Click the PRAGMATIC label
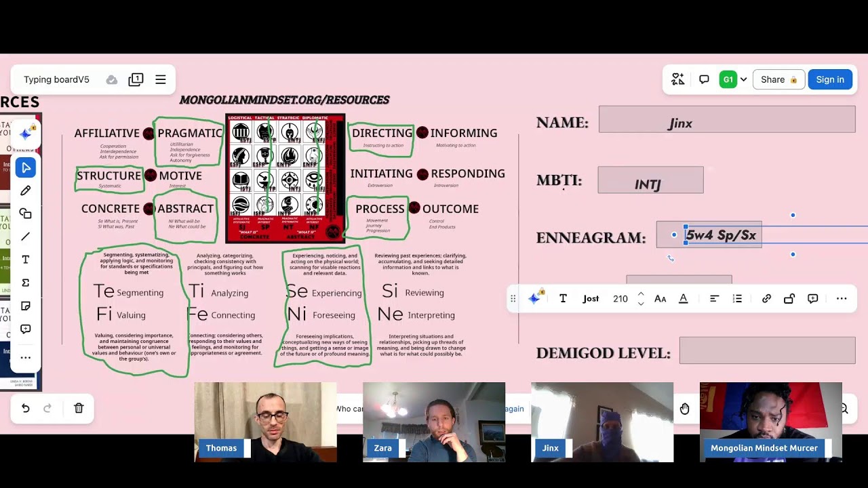This screenshot has height=488, width=868. tap(190, 133)
